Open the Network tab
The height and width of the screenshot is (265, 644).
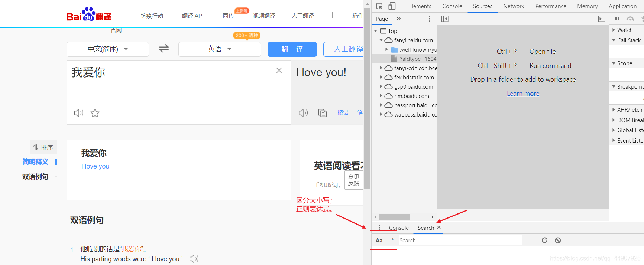514,6
